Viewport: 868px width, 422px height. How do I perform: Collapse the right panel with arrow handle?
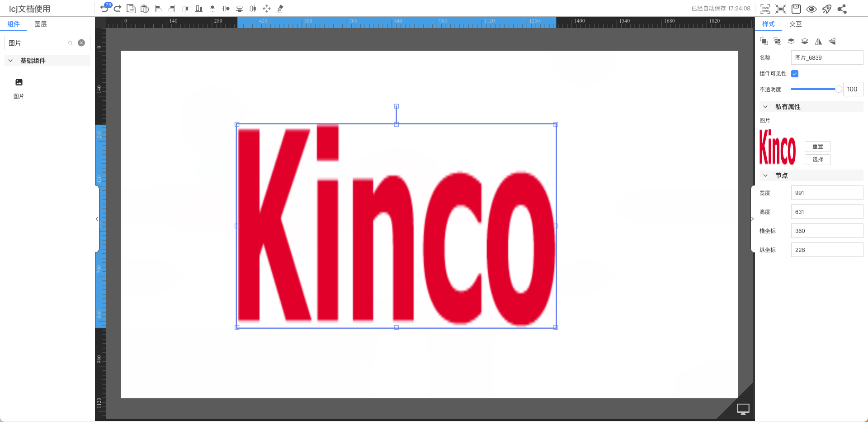coord(753,219)
